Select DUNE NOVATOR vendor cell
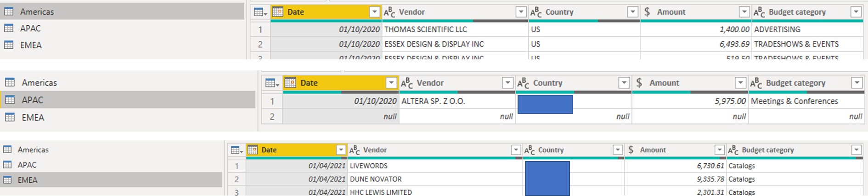Viewport: 868px width, 196px height. click(435, 179)
